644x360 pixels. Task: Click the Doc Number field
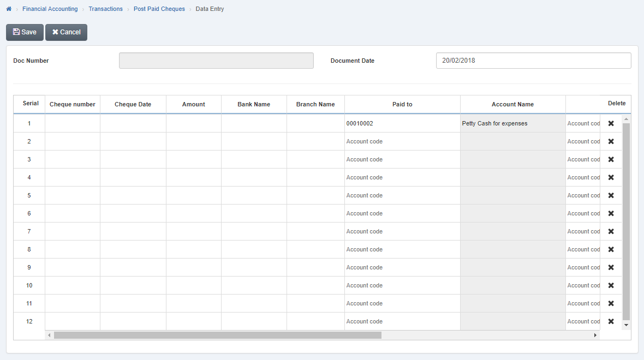click(216, 61)
